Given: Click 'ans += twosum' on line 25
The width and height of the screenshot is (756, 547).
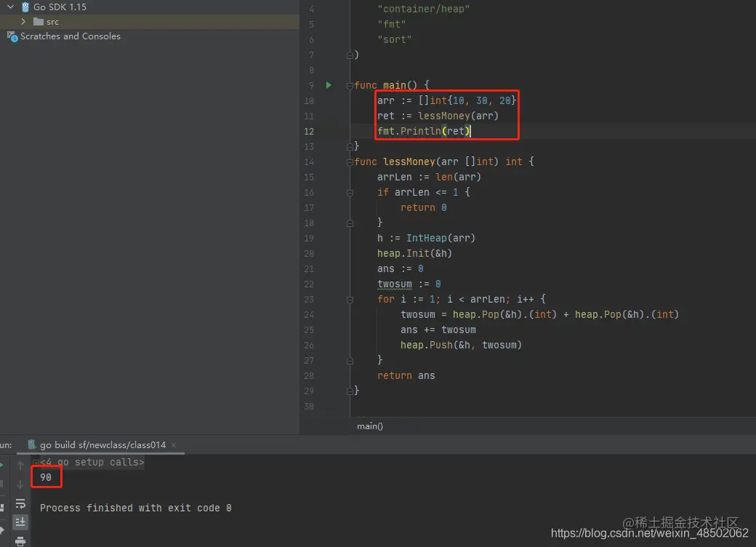Looking at the screenshot, I should click(x=438, y=330).
